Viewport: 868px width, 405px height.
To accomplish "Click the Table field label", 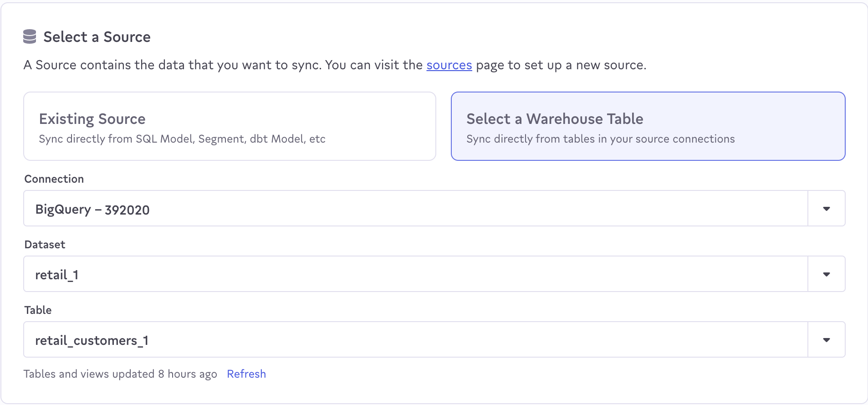I will pyautogui.click(x=38, y=310).
